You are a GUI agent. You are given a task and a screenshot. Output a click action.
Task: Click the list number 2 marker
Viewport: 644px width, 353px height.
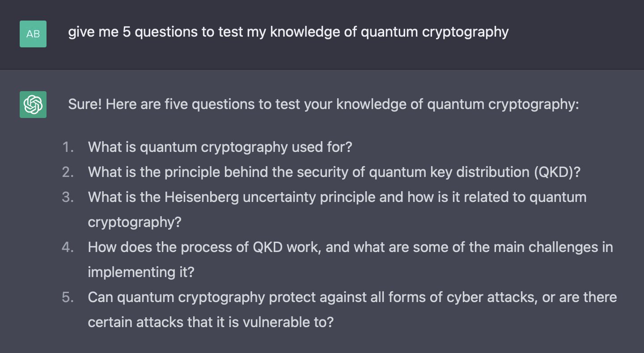click(68, 172)
